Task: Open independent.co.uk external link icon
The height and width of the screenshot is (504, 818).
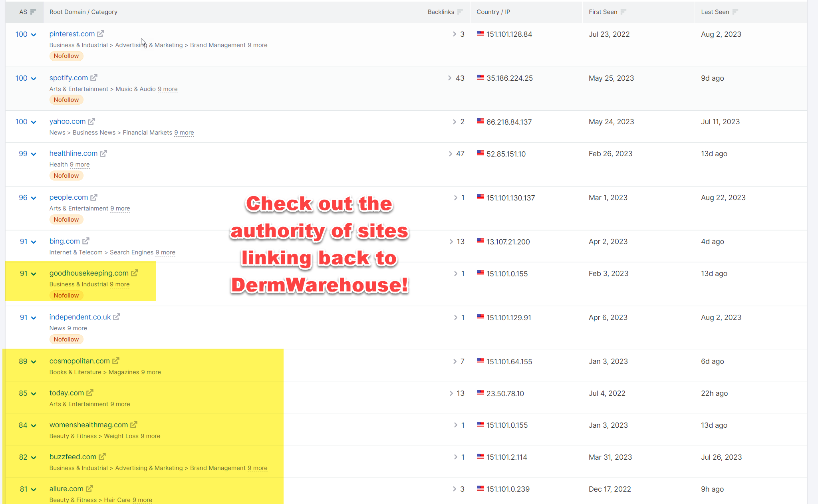Action: click(x=117, y=317)
